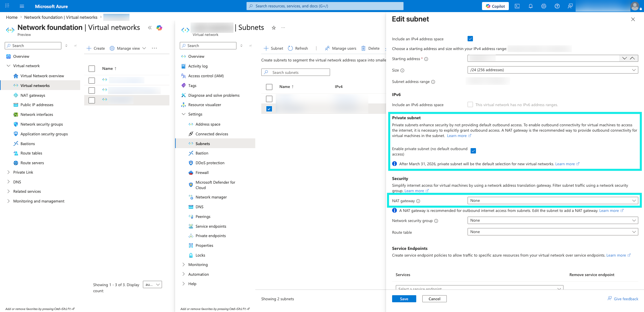Toggle Include an IPv6 address space checkbox
Viewport: 644px width, 312px height.
pyautogui.click(x=470, y=104)
